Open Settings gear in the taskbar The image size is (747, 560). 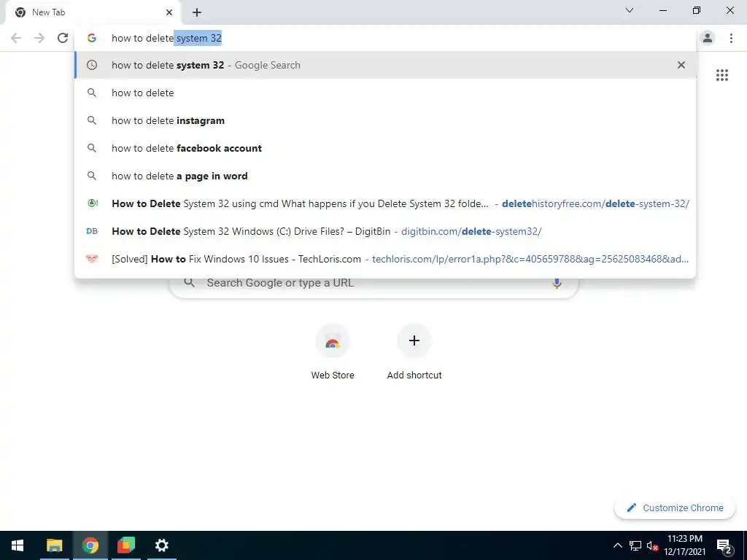click(161, 545)
